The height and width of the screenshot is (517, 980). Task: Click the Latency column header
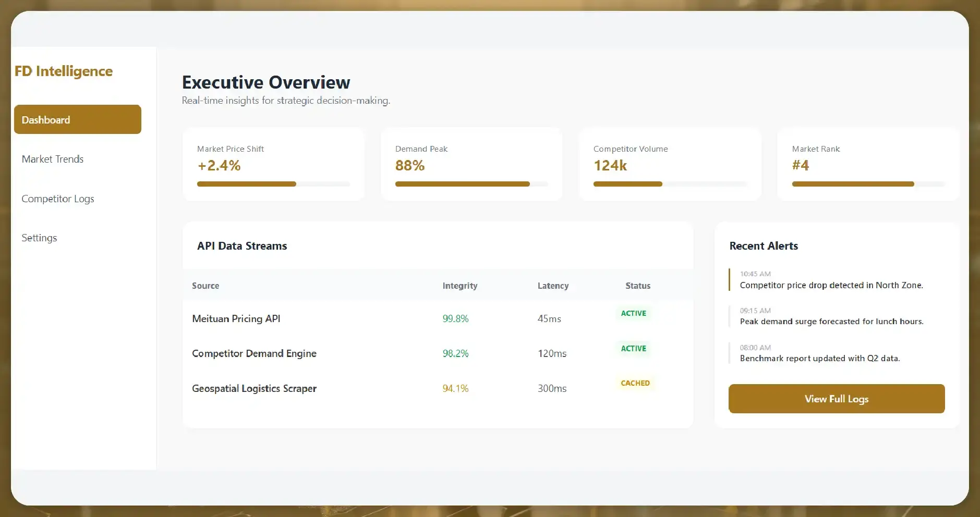[x=553, y=286]
